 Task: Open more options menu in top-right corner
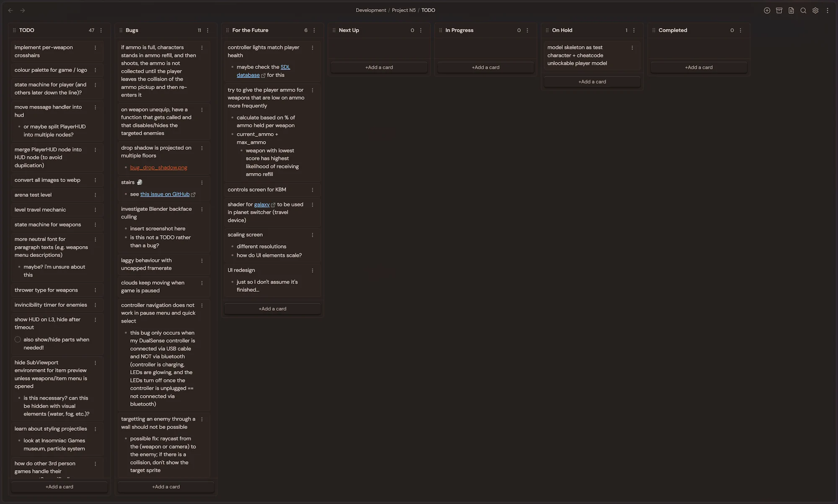pos(828,10)
